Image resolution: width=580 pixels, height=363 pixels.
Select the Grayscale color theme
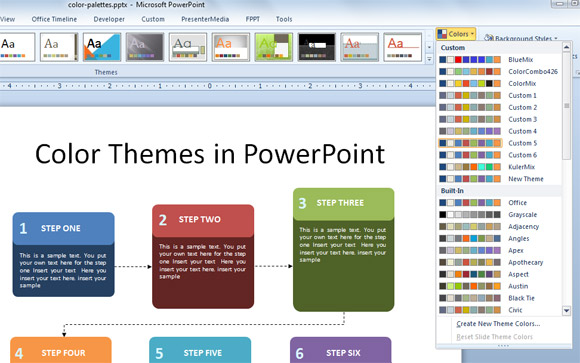499,215
